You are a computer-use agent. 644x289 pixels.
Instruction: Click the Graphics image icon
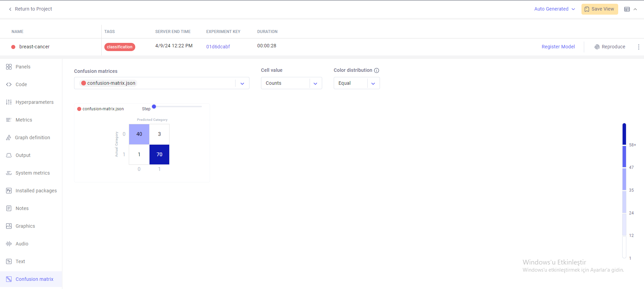tap(9, 226)
